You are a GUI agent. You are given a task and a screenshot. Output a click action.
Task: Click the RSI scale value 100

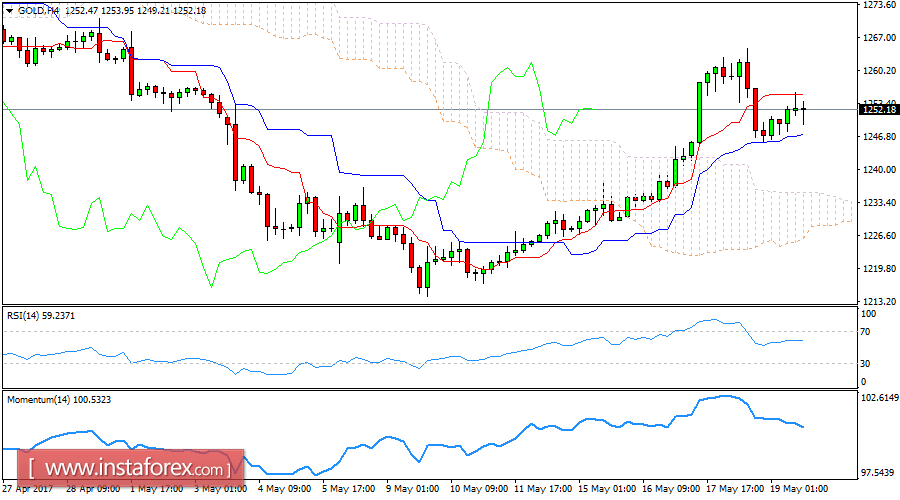[x=868, y=314]
